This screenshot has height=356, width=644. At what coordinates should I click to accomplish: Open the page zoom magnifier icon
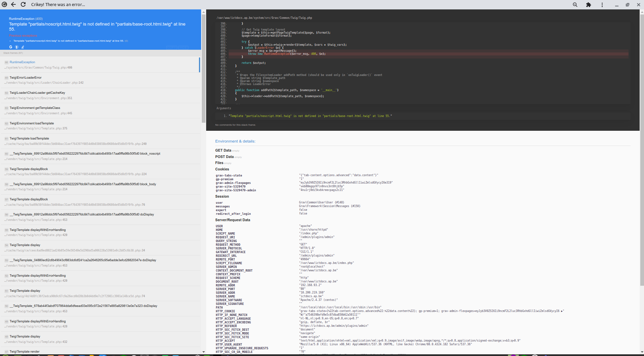[x=575, y=5]
